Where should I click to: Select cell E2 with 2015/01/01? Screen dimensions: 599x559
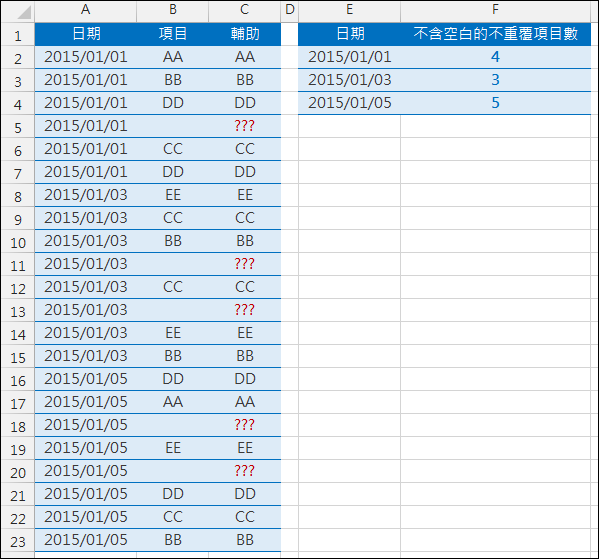(x=349, y=57)
